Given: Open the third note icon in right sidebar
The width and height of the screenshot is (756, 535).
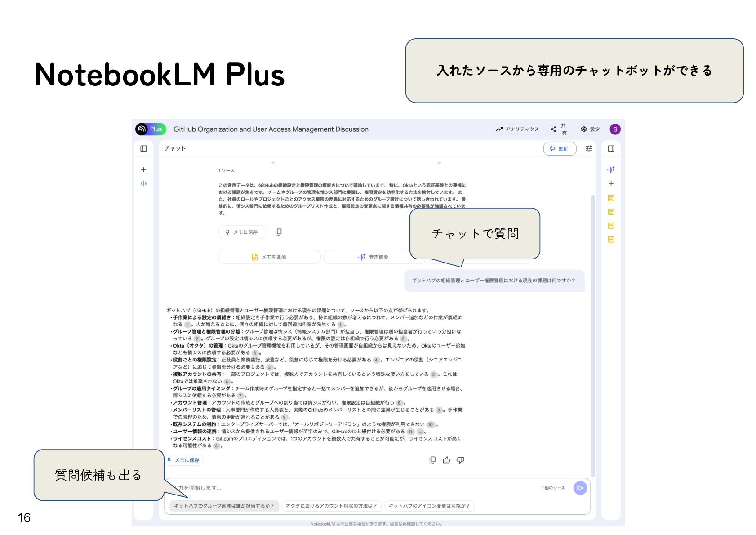Looking at the screenshot, I should (x=611, y=226).
